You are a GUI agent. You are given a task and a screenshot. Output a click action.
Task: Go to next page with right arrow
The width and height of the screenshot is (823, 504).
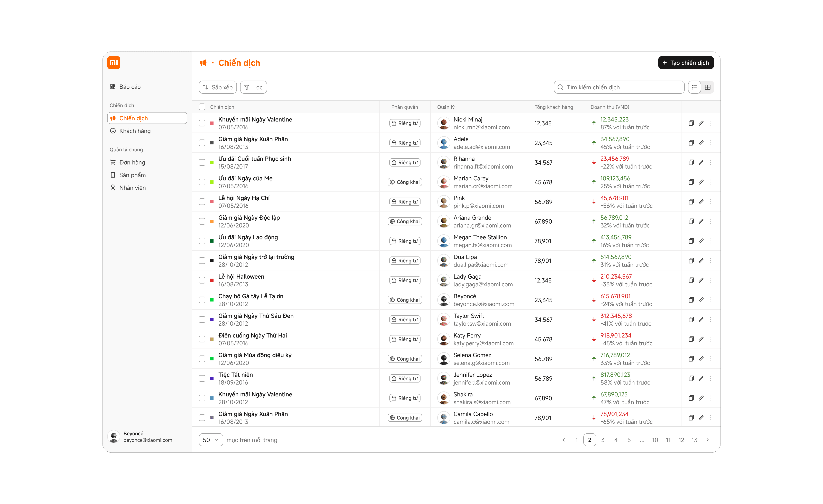(x=707, y=440)
